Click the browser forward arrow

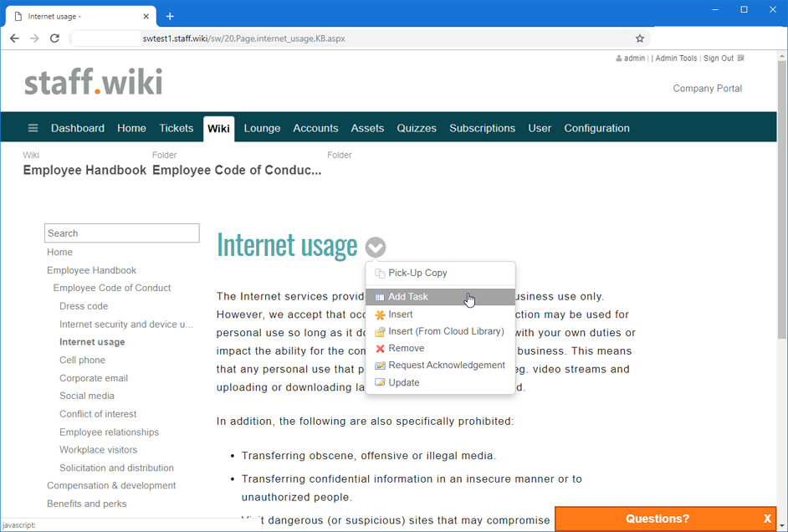34,38
